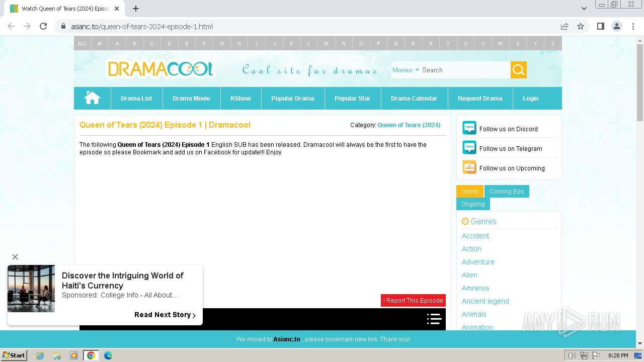The image size is (644, 362).
Task: Open Windows Media Player in taskbar
Action: pos(74,355)
